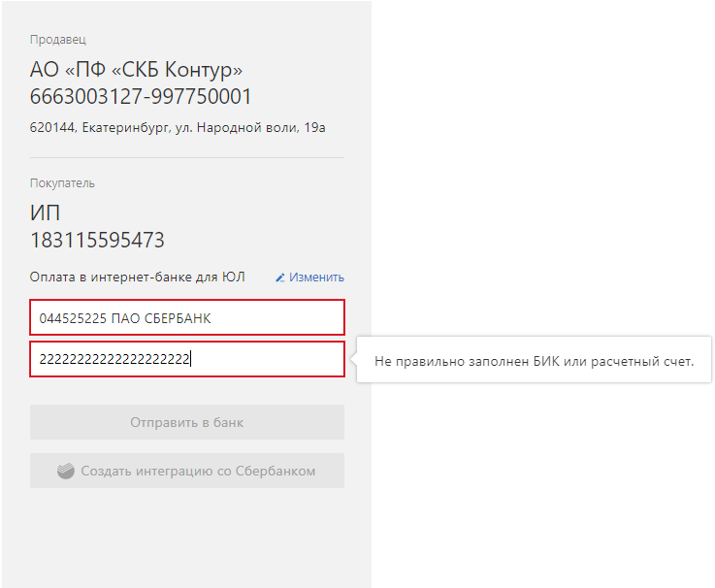Image resolution: width=715 pixels, height=588 pixels.
Task: Click the pencil icon beside Изменить
Action: click(x=280, y=278)
